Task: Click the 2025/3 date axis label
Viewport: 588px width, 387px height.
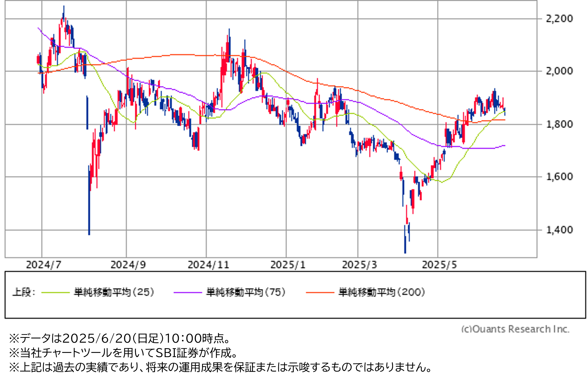Action: click(x=359, y=265)
